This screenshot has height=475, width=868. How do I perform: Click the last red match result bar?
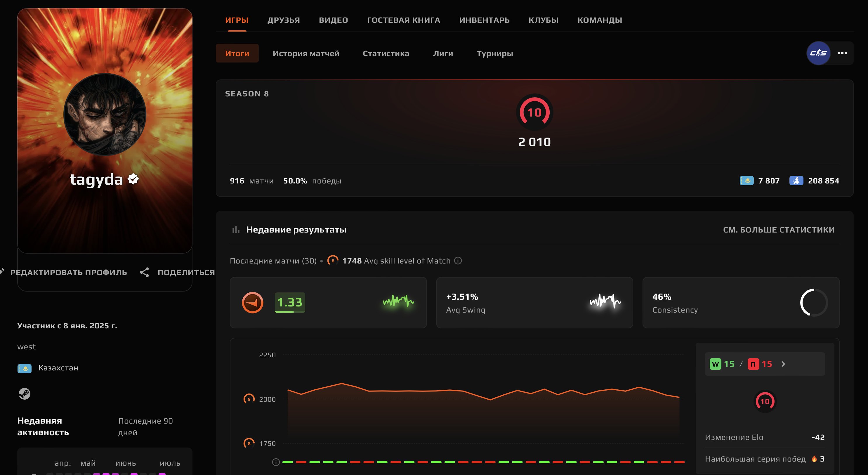click(x=679, y=462)
